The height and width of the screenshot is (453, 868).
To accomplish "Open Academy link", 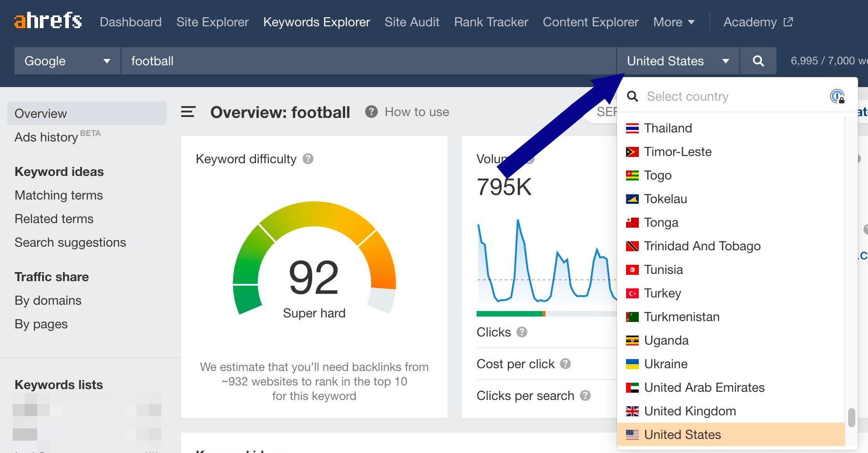I will coord(750,22).
